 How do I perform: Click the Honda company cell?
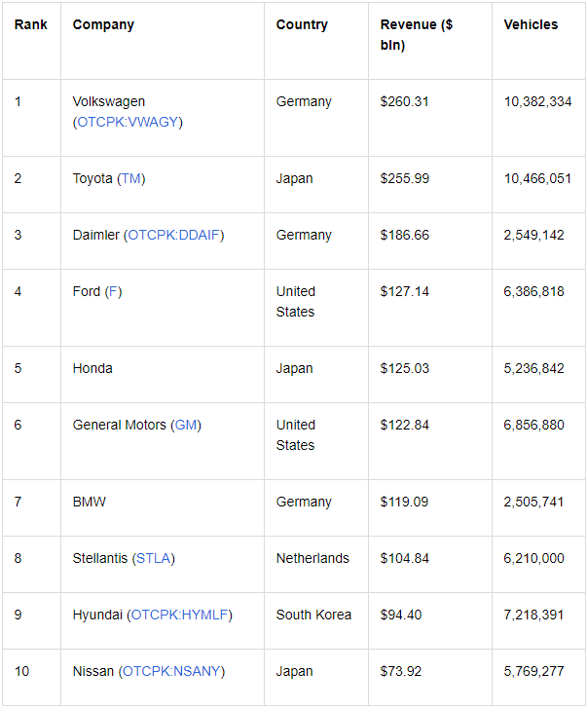[x=163, y=374]
